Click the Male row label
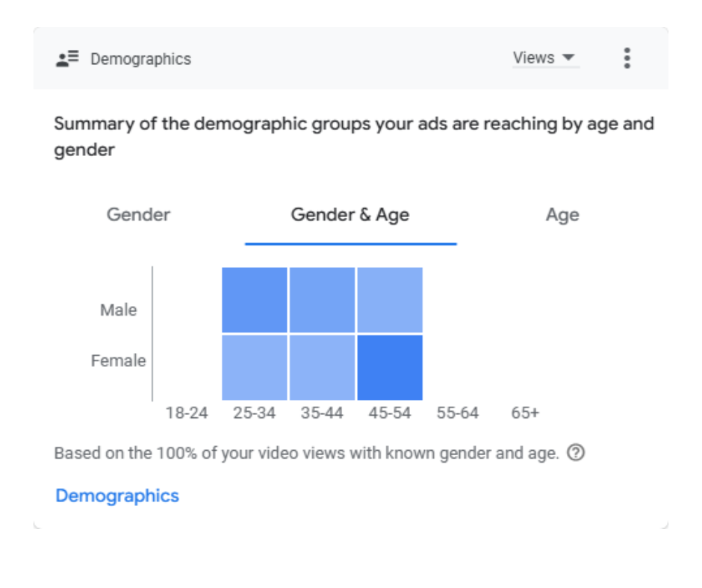This screenshot has width=702, height=588. tap(119, 310)
